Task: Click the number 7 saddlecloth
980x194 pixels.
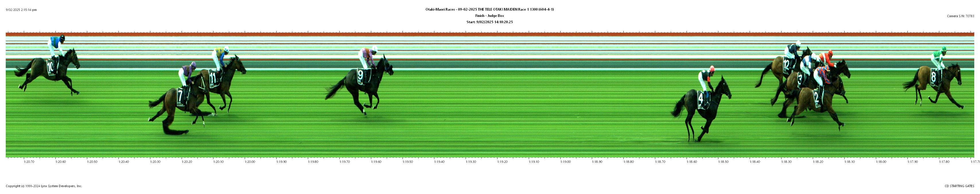Action: (x=180, y=94)
